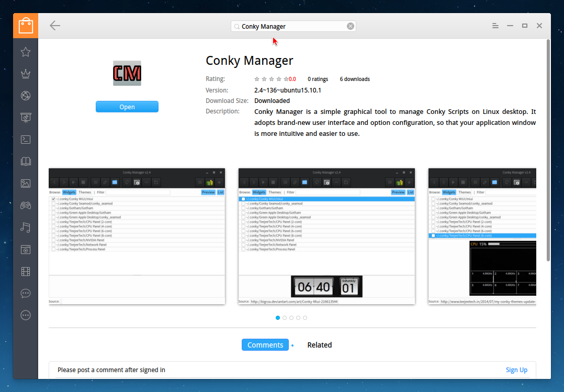The image size is (564, 392).
Task: Open the more (ellipsis) category
Action: [26, 316]
